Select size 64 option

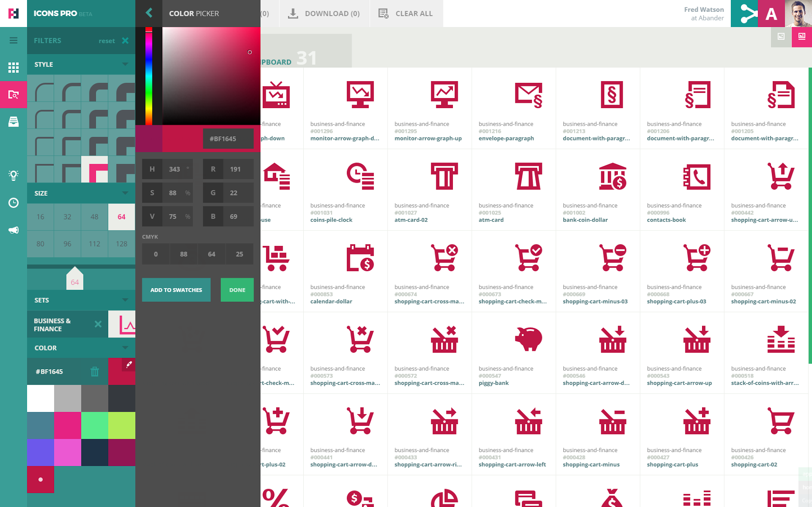[122, 217]
